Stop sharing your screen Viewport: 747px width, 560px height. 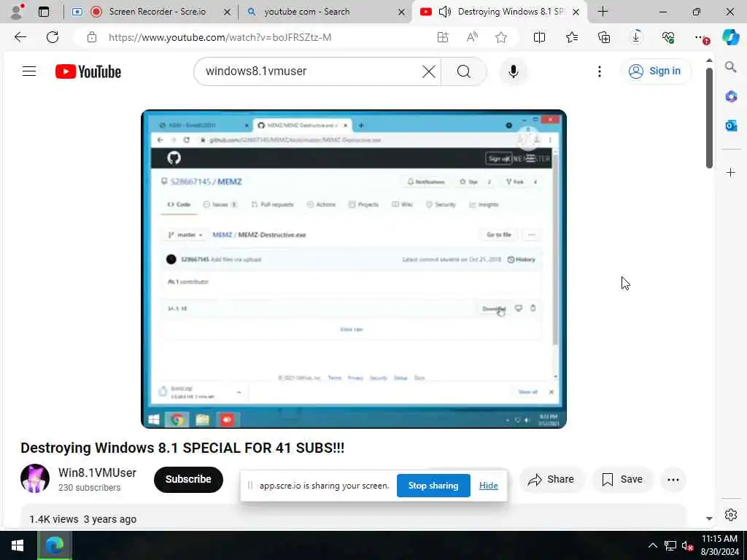point(433,485)
